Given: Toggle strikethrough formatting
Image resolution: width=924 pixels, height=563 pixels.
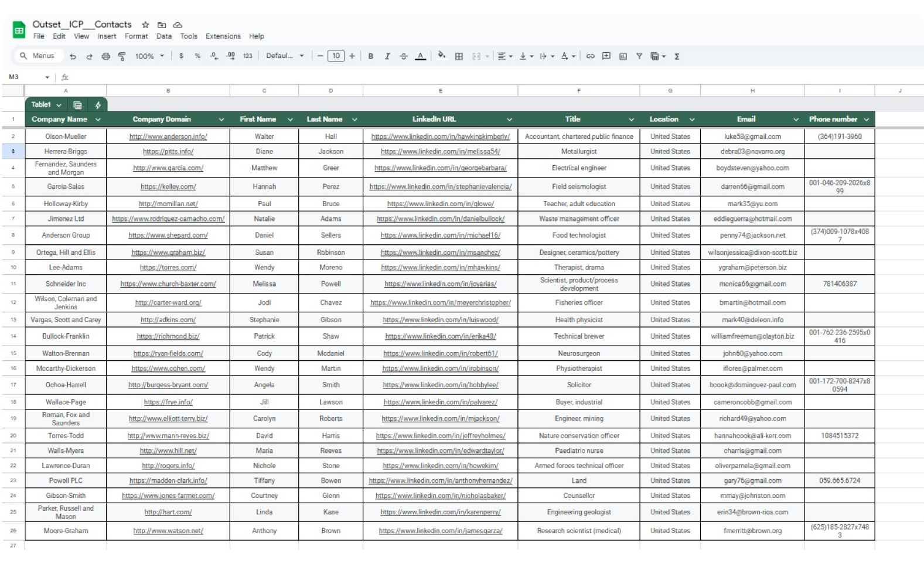Looking at the screenshot, I should pos(403,56).
